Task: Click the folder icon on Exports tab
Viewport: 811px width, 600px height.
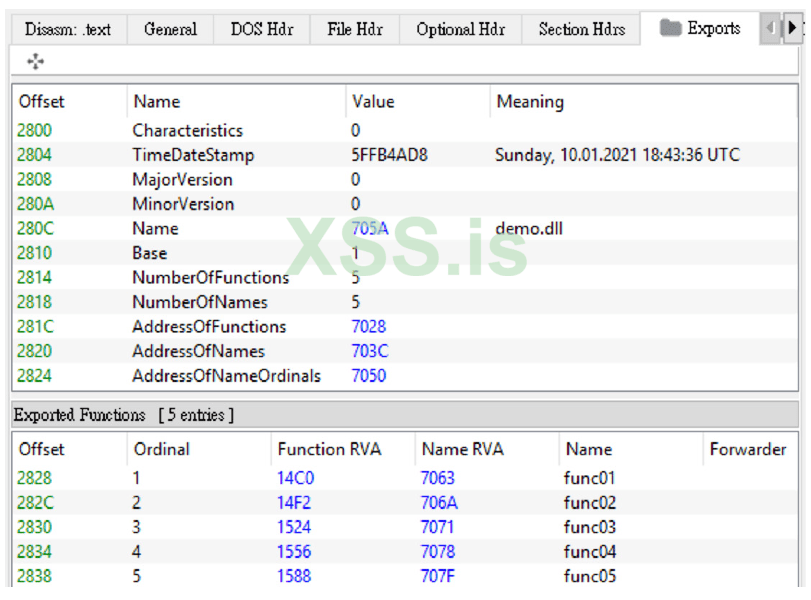Action: tap(670, 28)
